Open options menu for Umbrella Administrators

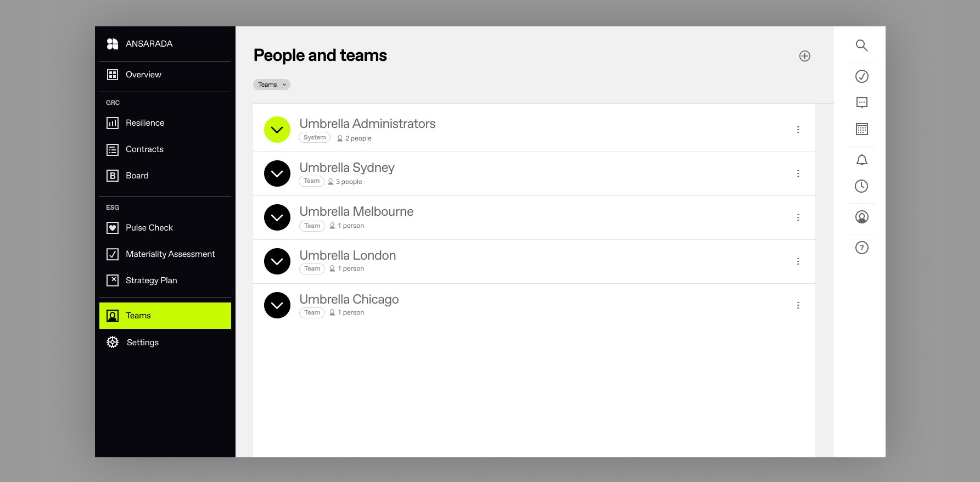click(798, 130)
